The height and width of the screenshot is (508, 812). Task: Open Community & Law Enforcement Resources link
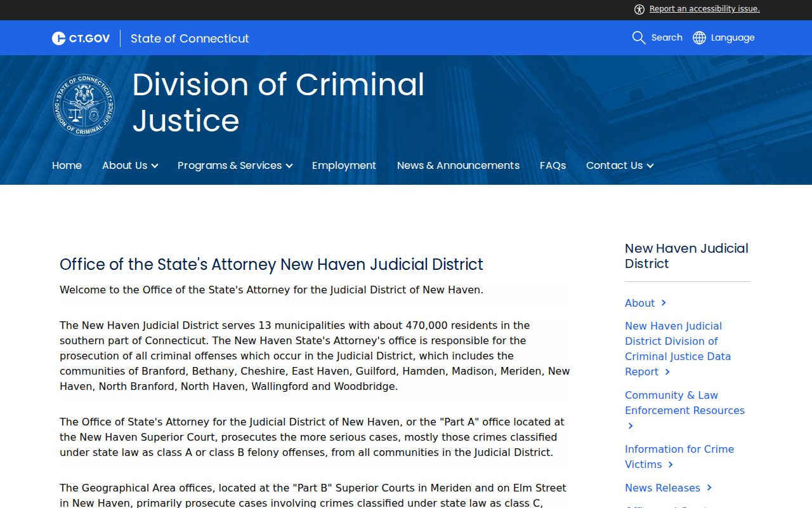pyautogui.click(x=684, y=403)
